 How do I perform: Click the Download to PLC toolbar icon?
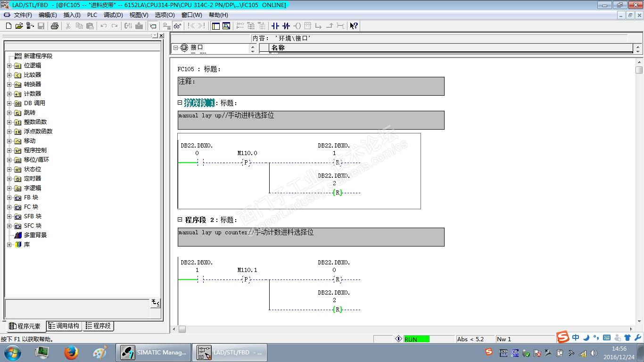(139, 26)
